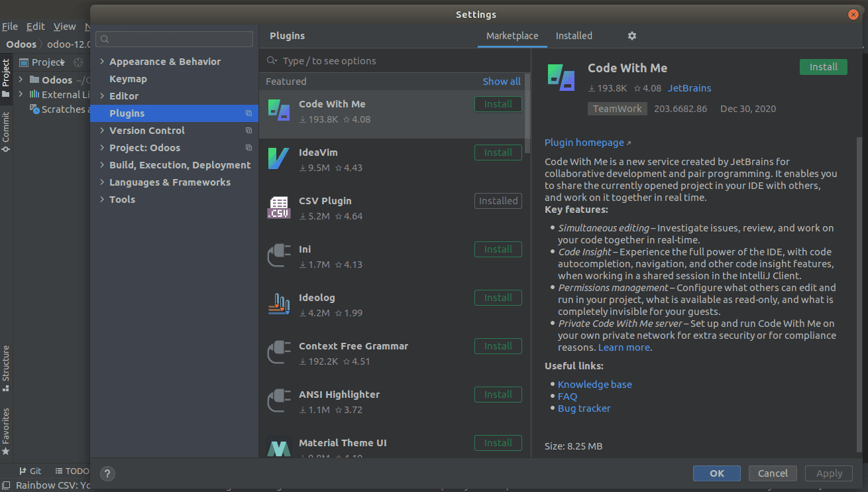
Task: Click the Ideolog plugin icon
Action: [x=278, y=304]
